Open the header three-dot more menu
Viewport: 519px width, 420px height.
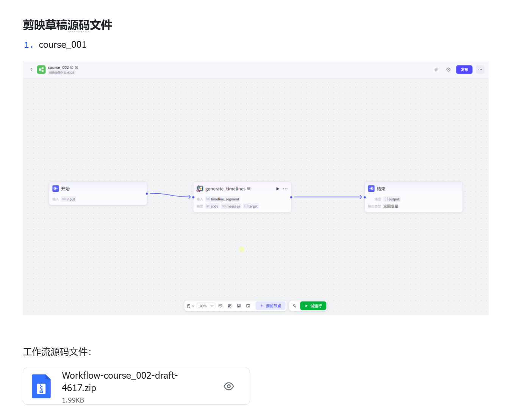coord(480,70)
